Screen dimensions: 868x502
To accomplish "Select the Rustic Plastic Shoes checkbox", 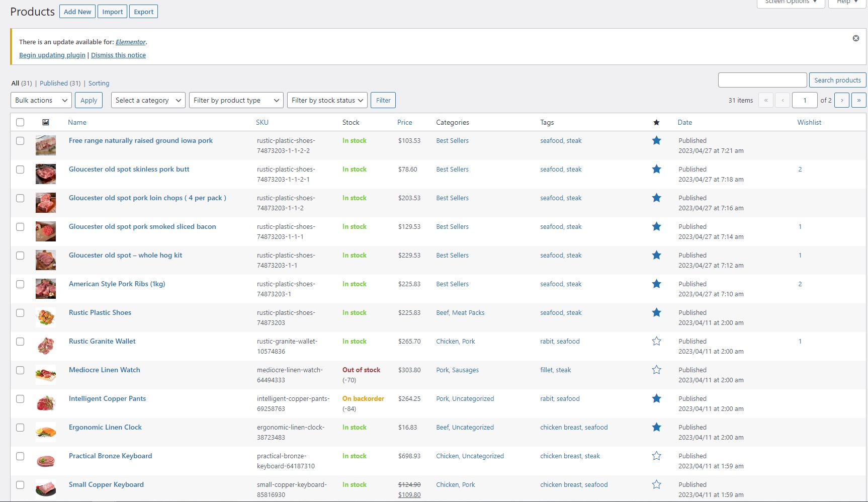I will (20, 313).
